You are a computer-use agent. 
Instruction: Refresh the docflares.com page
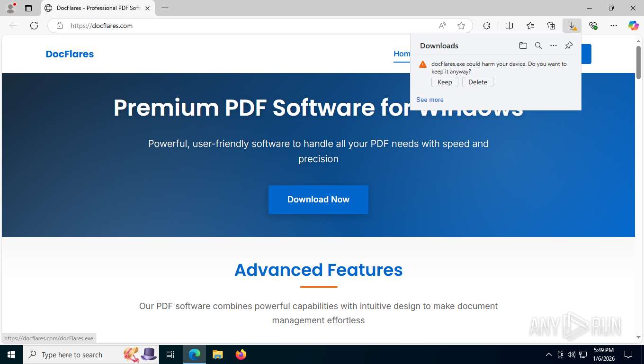pos(34,26)
